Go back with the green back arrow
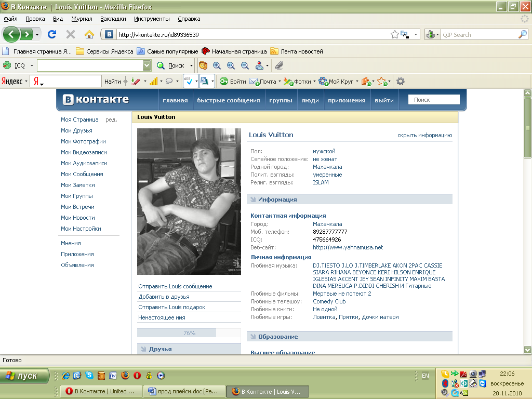Screen dimensions: 532x399 coord(11,34)
